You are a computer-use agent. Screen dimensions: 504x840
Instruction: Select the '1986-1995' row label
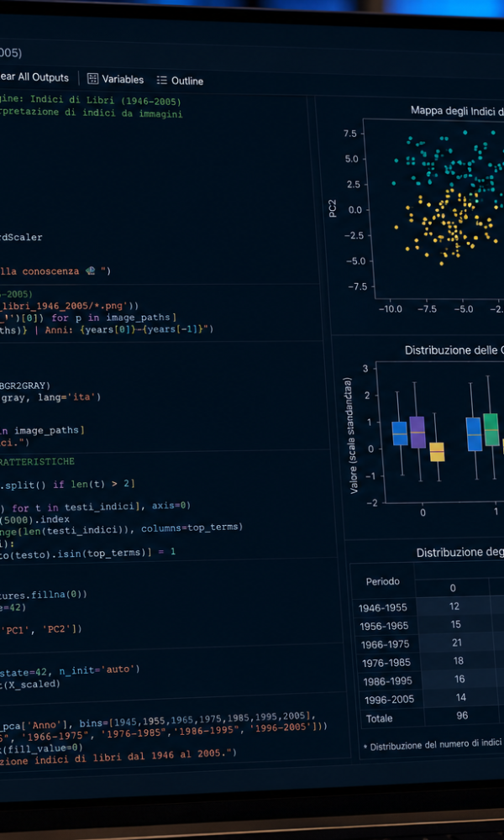click(387, 681)
